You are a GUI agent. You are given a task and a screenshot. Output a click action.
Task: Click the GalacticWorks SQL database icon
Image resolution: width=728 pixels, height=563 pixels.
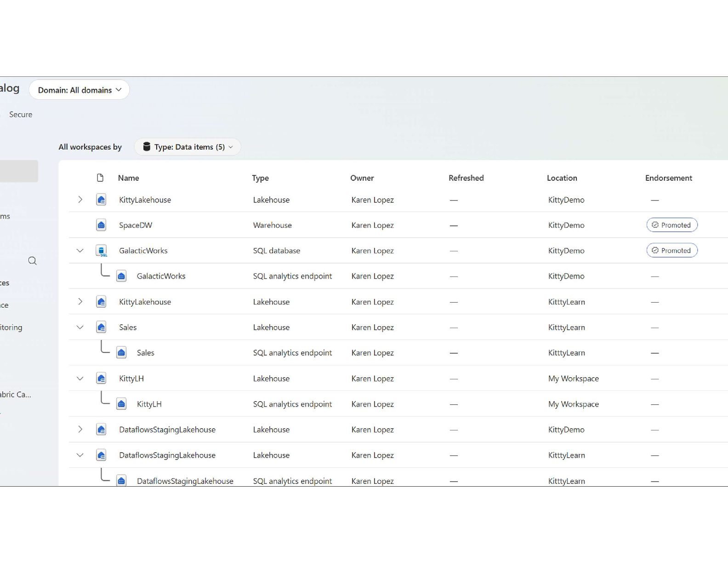click(101, 251)
